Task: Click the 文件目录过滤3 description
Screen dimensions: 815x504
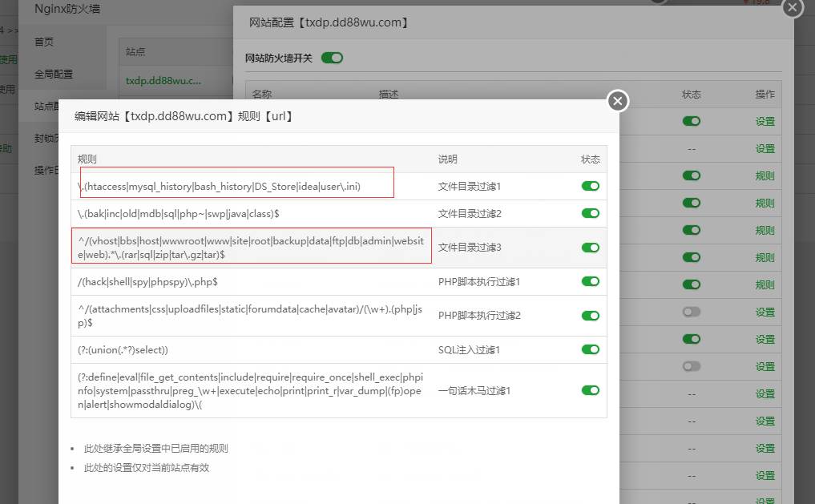Action: (x=470, y=248)
